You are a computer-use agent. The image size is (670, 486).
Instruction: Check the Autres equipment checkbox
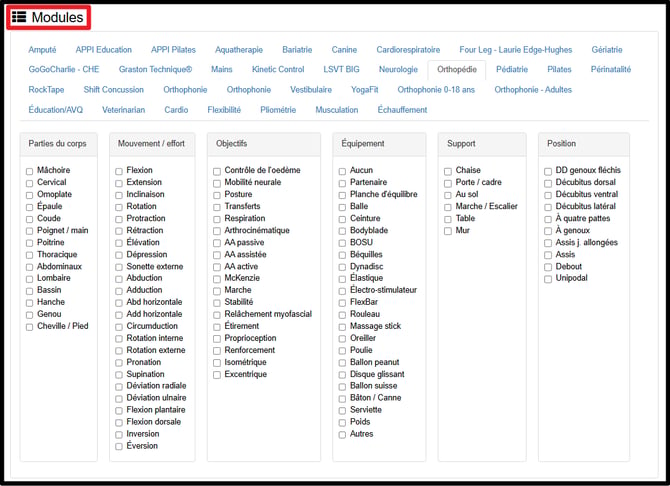point(342,435)
